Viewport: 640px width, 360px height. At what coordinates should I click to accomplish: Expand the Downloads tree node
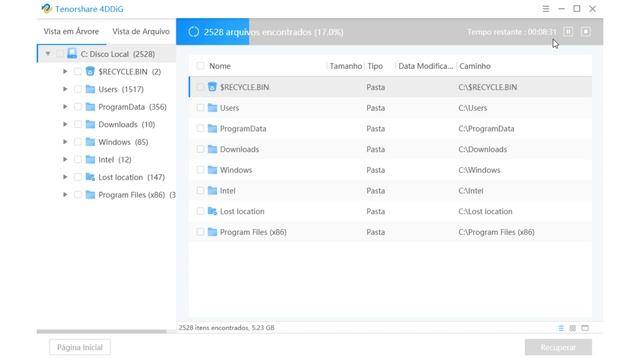65,124
